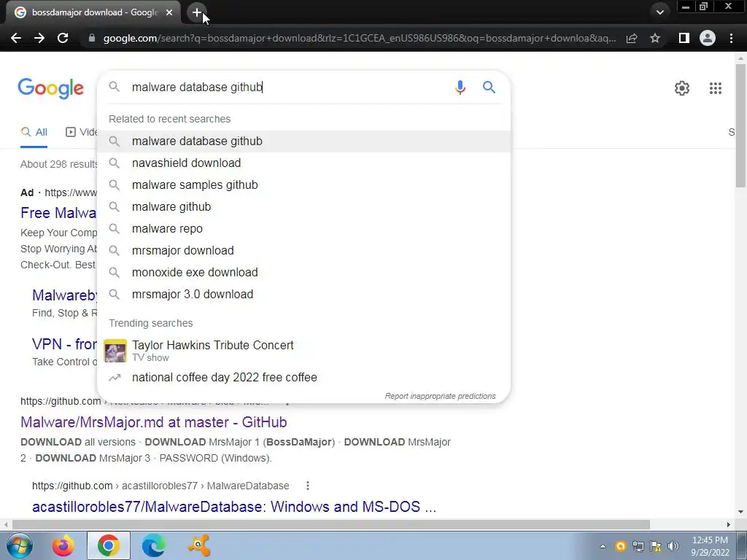Click the browser back arrow
The image size is (747, 560).
(x=16, y=38)
